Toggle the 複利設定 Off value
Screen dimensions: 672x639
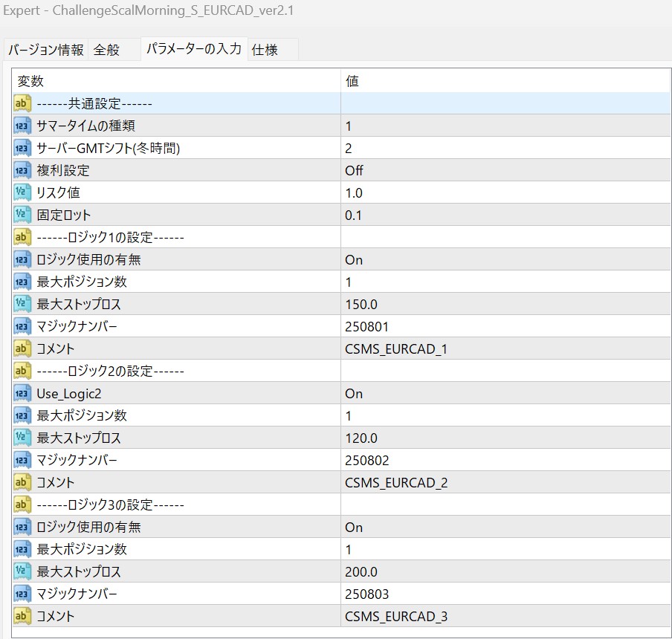(354, 170)
